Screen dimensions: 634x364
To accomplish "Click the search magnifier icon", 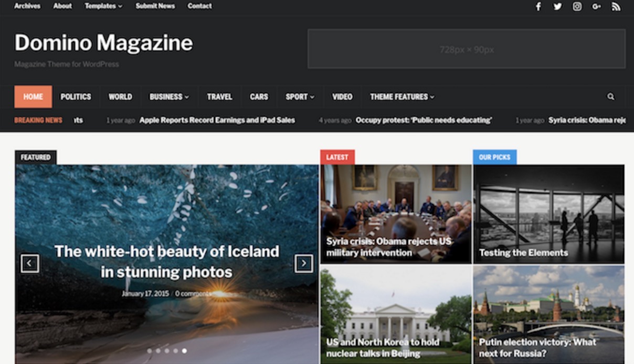I will 610,97.
